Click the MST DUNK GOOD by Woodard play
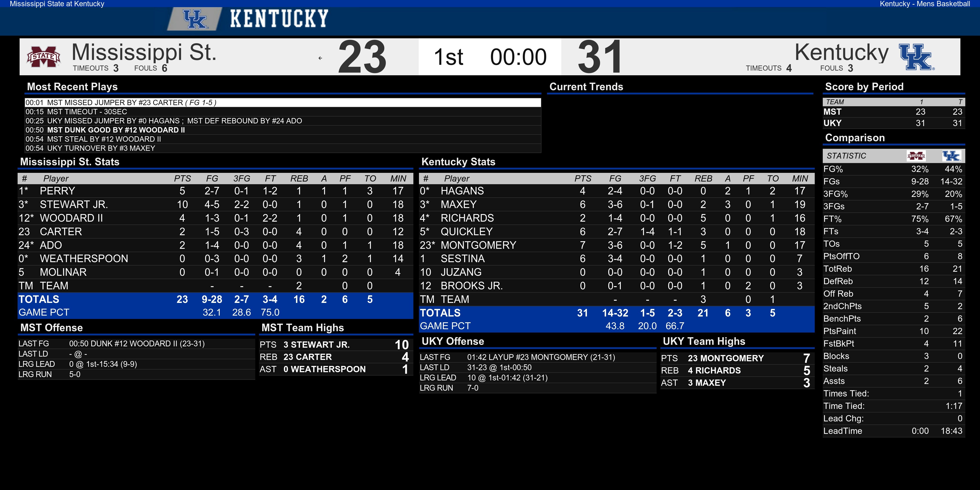 pos(283,130)
